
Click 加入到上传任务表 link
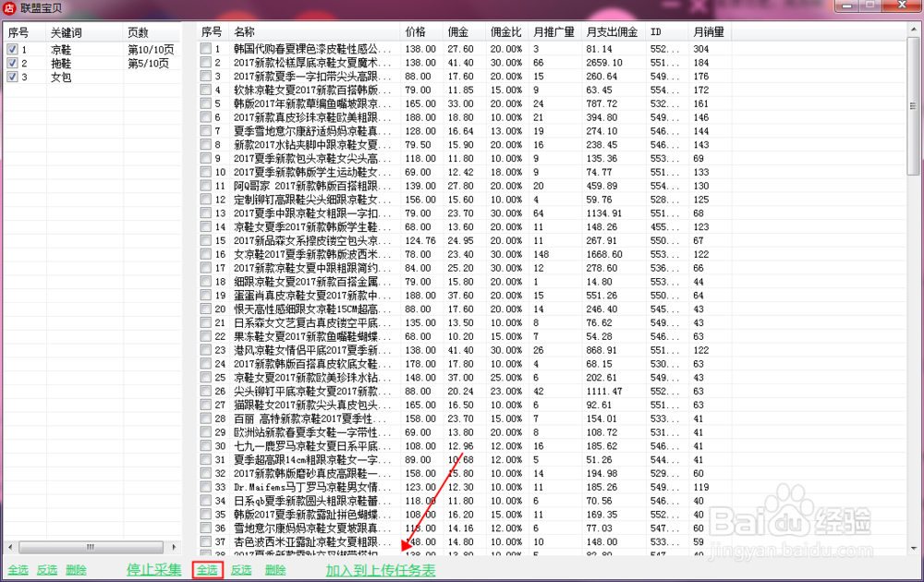[x=381, y=570]
